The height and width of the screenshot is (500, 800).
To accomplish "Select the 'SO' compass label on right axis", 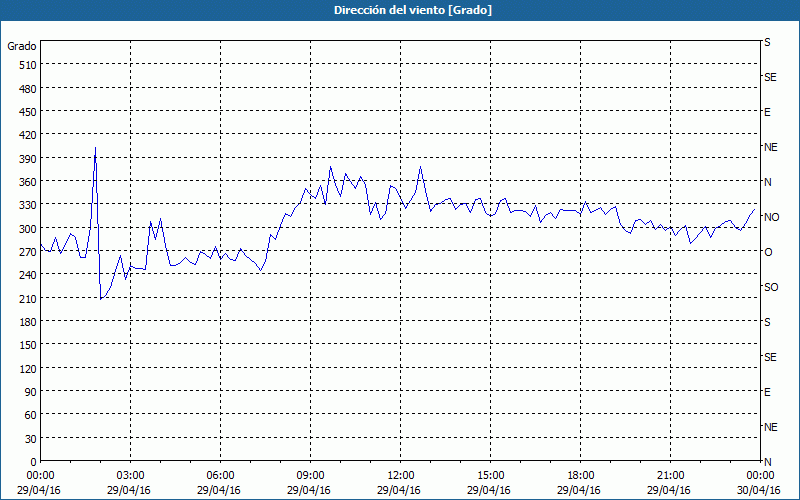I will [x=771, y=287].
